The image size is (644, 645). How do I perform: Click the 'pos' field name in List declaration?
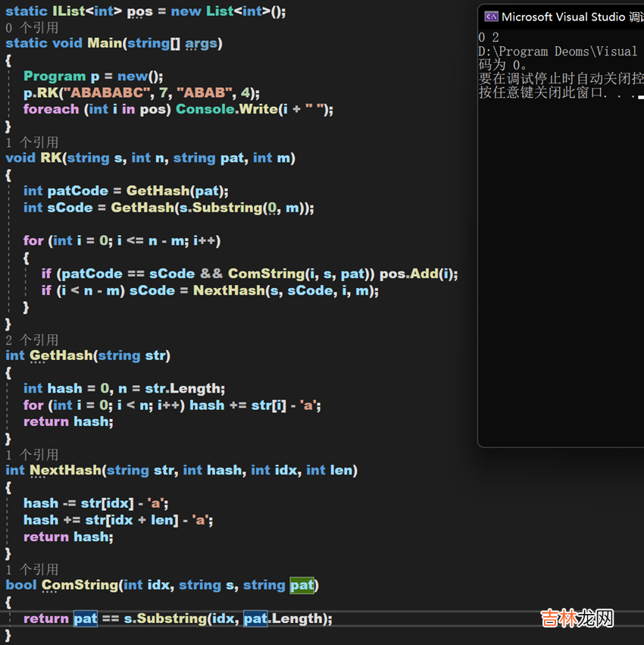coord(139,12)
